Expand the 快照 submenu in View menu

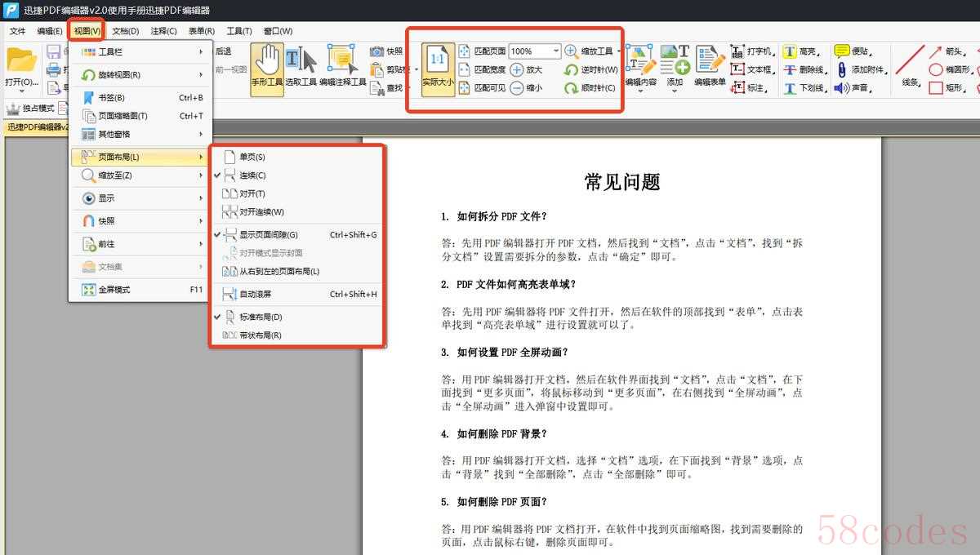pyautogui.click(x=140, y=220)
